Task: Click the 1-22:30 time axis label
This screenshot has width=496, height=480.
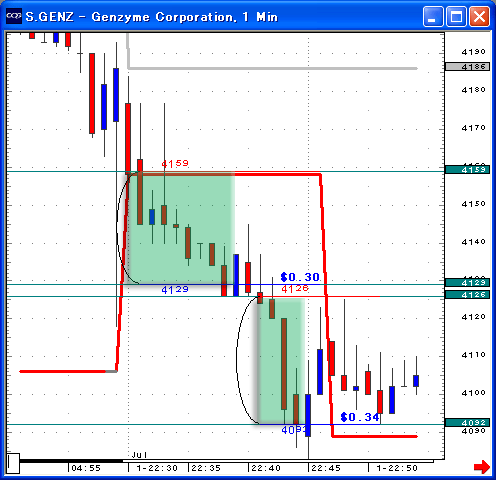Action: click(157, 468)
